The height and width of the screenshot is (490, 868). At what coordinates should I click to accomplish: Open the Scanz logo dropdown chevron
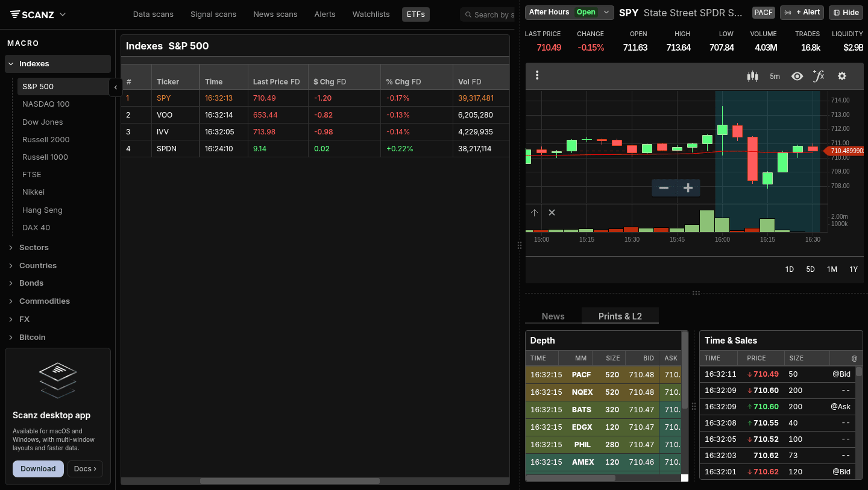[x=63, y=14]
